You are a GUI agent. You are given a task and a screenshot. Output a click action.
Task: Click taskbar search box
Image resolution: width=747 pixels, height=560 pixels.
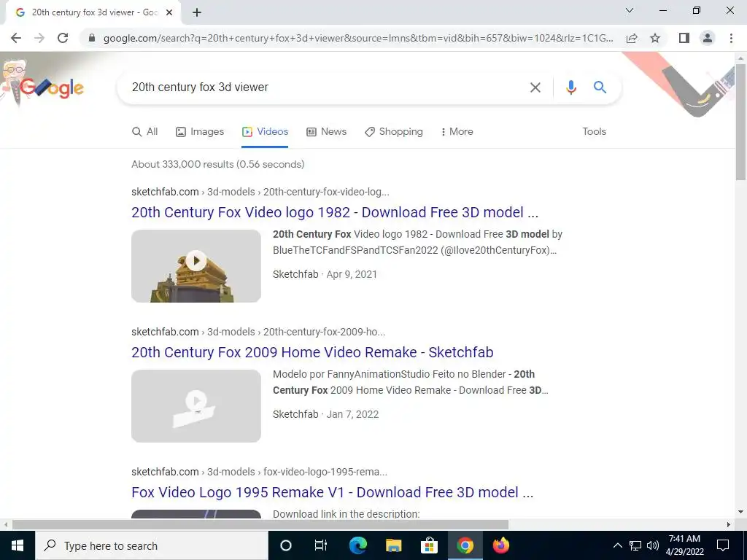[x=152, y=545]
